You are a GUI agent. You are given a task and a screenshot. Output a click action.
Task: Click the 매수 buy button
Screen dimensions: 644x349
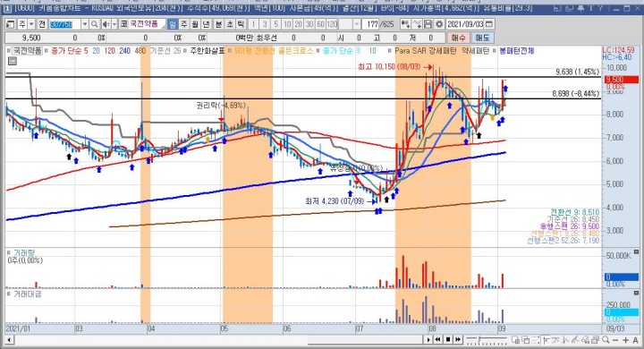458,38
